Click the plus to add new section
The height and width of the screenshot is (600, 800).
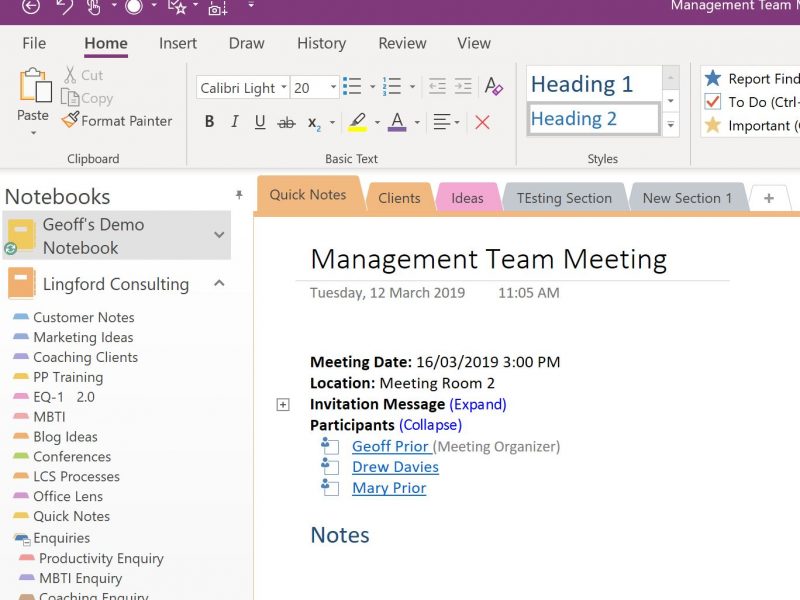[x=769, y=198]
